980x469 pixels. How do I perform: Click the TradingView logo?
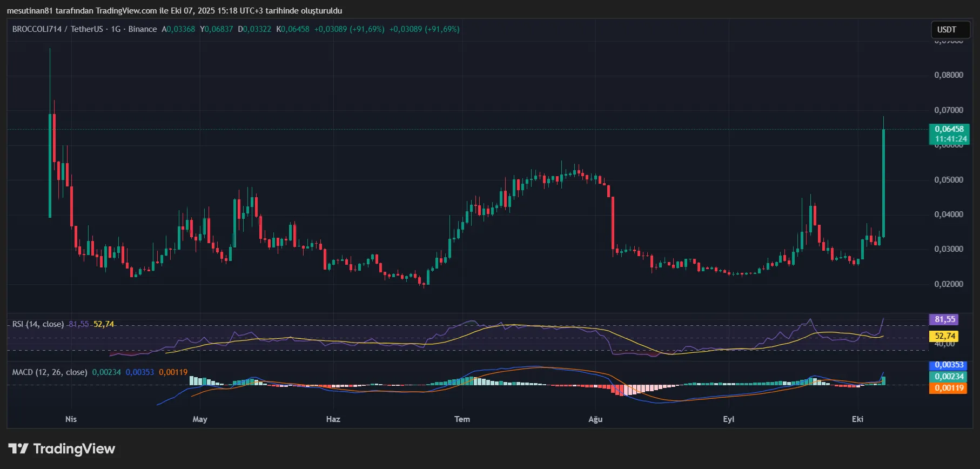[62, 448]
